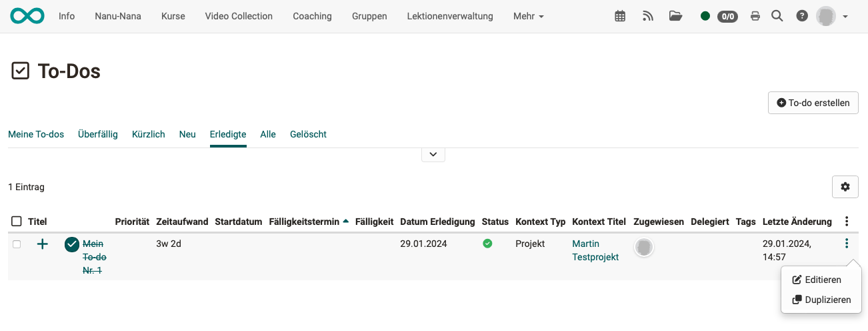Open the Martin Testprojekt link

pyautogui.click(x=595, y=250)
